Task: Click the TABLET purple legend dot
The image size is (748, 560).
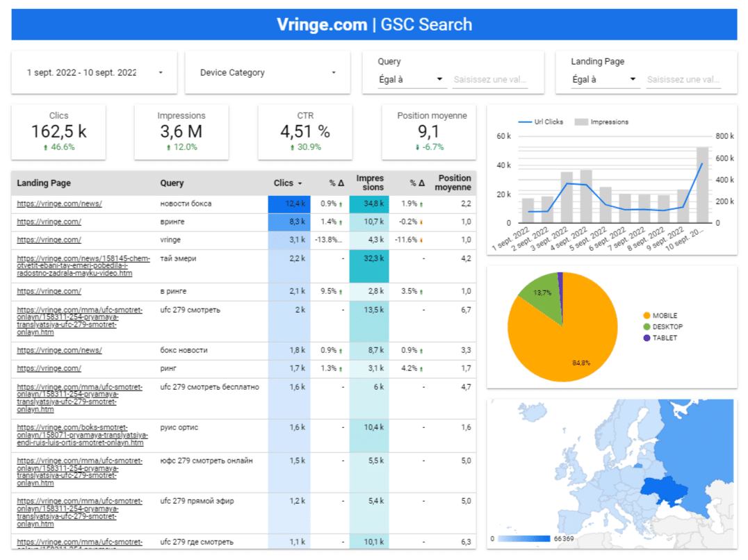Action: point(647,338)
